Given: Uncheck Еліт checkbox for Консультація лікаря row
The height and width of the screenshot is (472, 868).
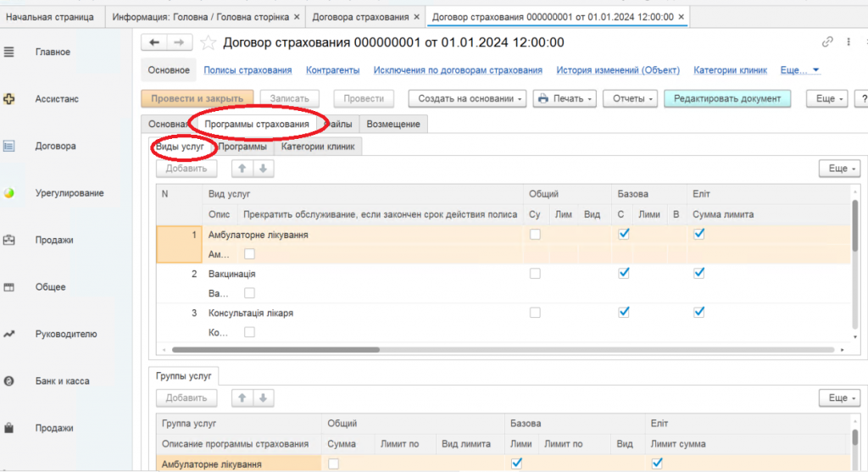Looking at the screenshot, I should (x=699, y=313).
